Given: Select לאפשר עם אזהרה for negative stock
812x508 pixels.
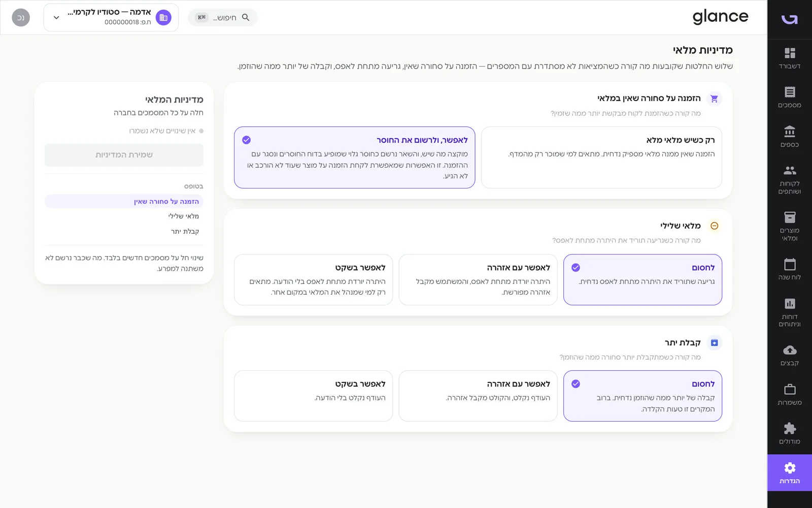Looking at the screenshot, I should point(478,279).
